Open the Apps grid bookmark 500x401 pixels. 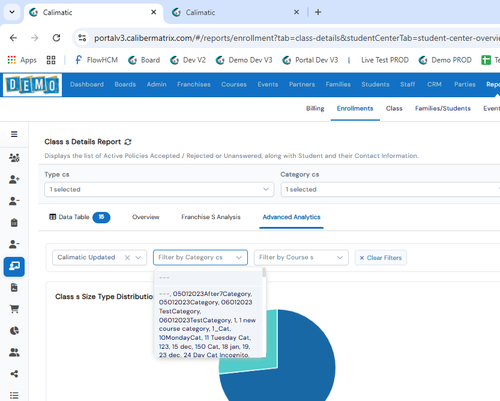(22, 60)
